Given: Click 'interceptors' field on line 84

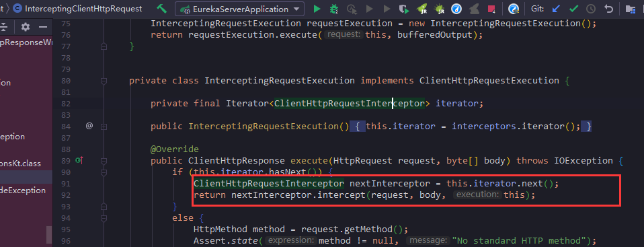Looking at the screenshot, I should (x=484, y=127).
